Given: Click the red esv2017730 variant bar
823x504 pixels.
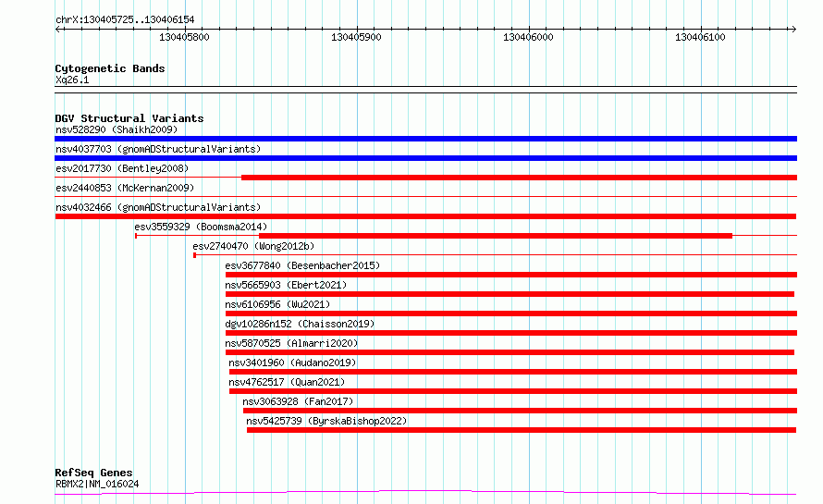Looking at the screenshot, I should point(519,178).
